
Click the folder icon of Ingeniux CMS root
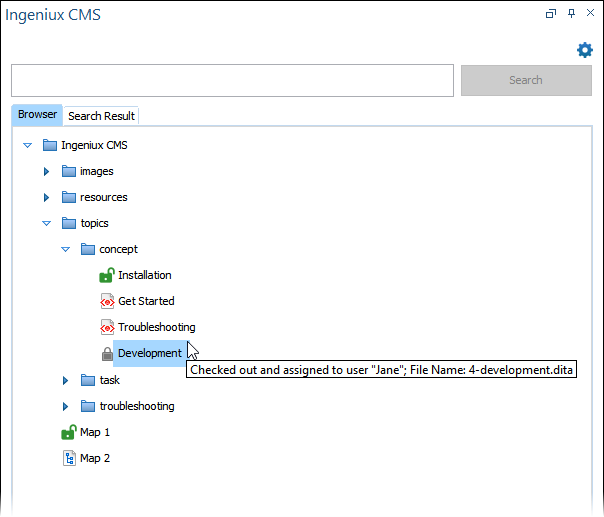click(x=50, y=145)
